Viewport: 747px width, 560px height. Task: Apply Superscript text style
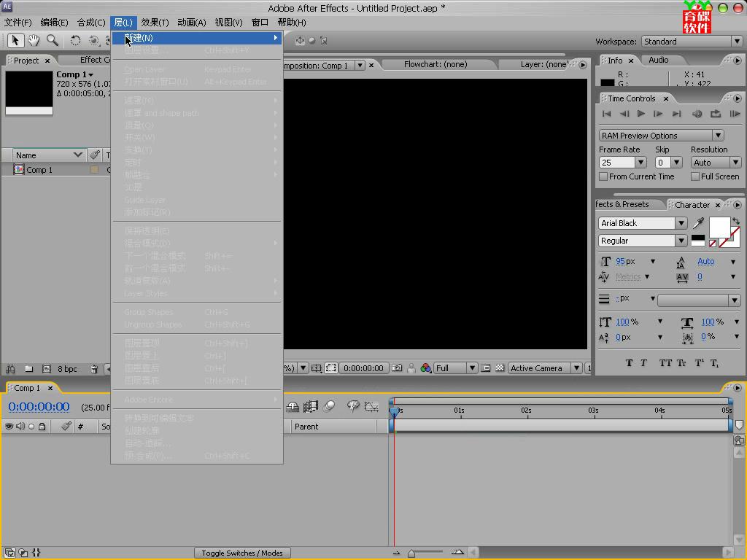699,363
